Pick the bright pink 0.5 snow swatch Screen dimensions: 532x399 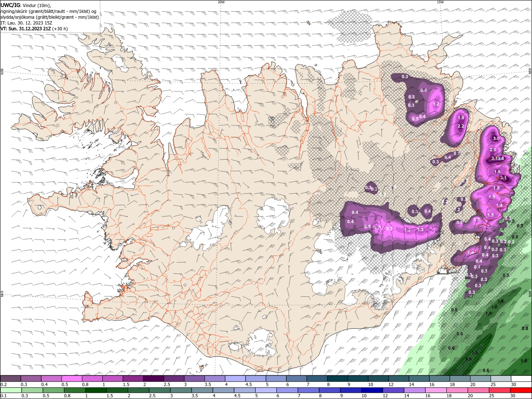[x=72, y=379]
